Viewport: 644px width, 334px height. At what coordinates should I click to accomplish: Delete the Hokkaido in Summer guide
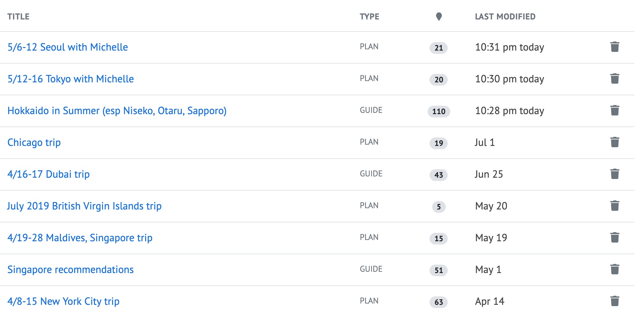tap(615, 111)
